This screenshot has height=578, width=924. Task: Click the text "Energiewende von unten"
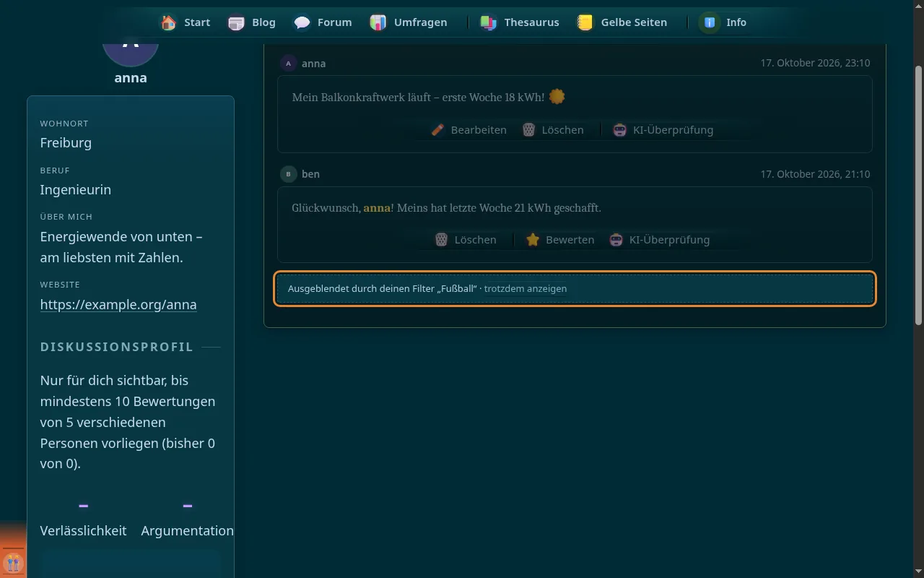click(x=116, y=237)
